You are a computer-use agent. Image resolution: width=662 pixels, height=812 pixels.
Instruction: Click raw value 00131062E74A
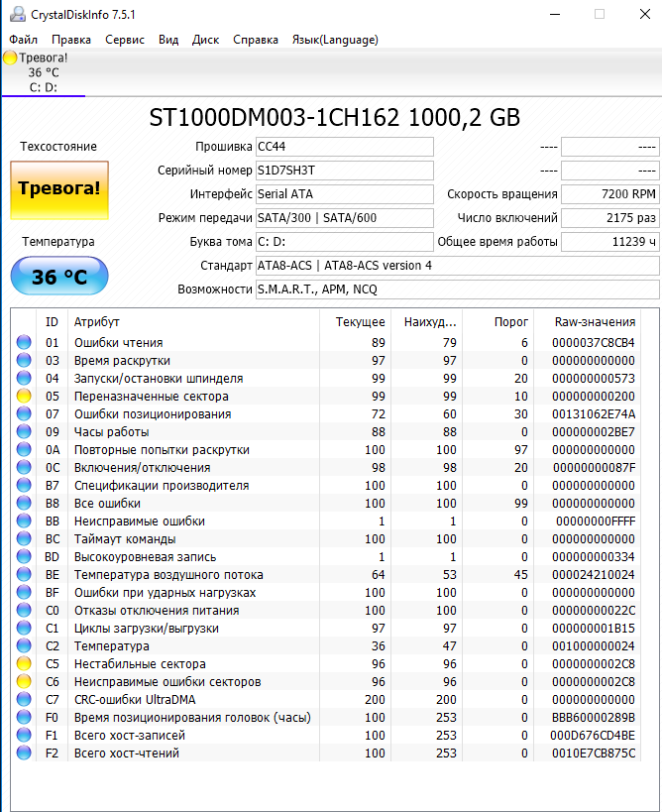coord(594,414)
